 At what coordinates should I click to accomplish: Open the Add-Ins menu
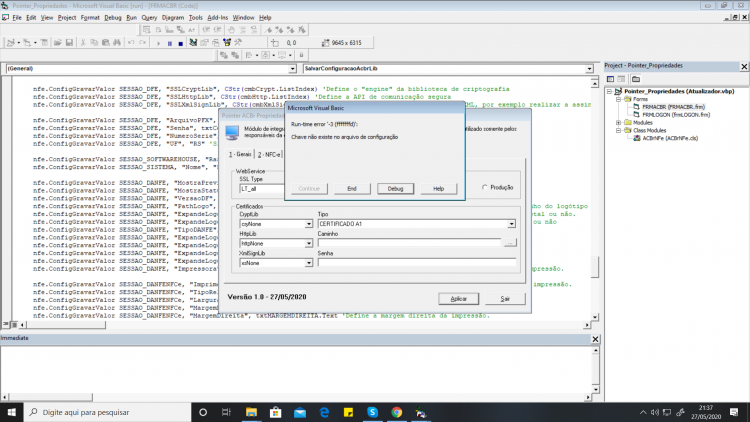tap(218, 18)
